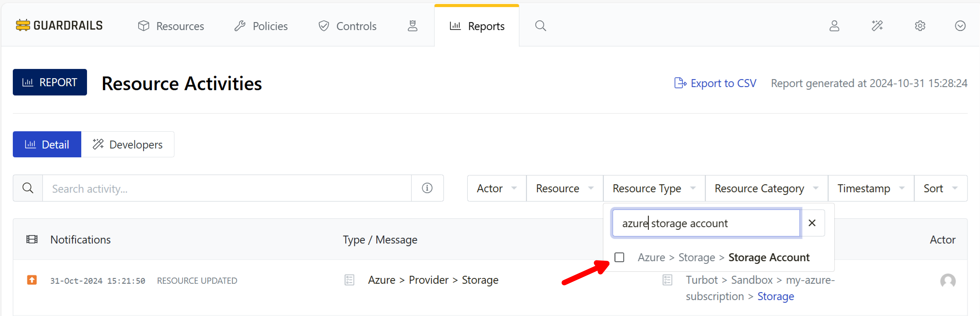This screenshot has width=980, height=316.
Task: Clear the resource type filter with the X button
Action: [812, 223]
